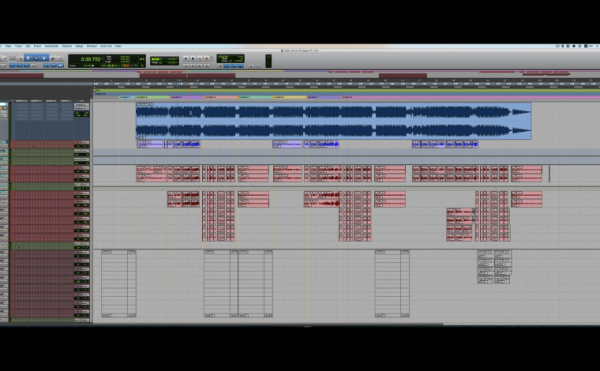Viewport: 600px width, 371px height.
Task: Select the Selector tool
Action: pyautogui.click(x=36, y=59)
